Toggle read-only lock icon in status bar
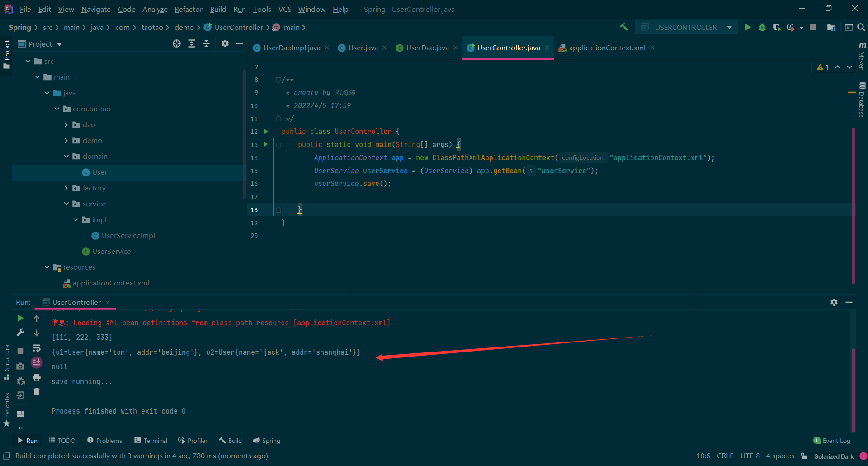 click(804, 456)
